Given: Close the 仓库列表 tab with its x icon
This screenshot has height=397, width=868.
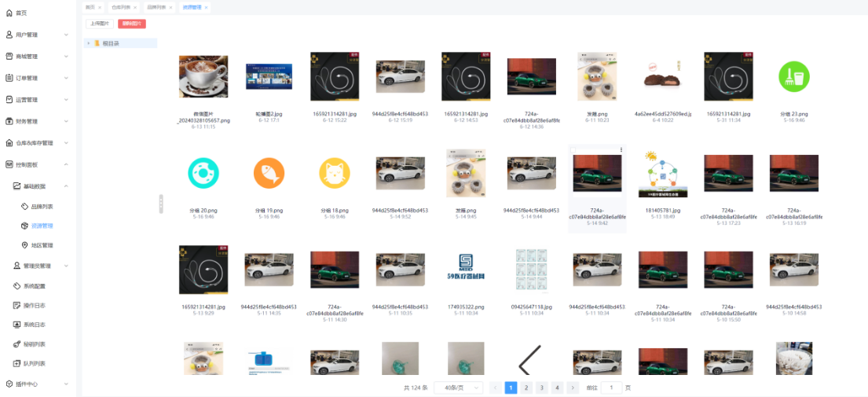Looking at the screenshot, I should 135,7.
